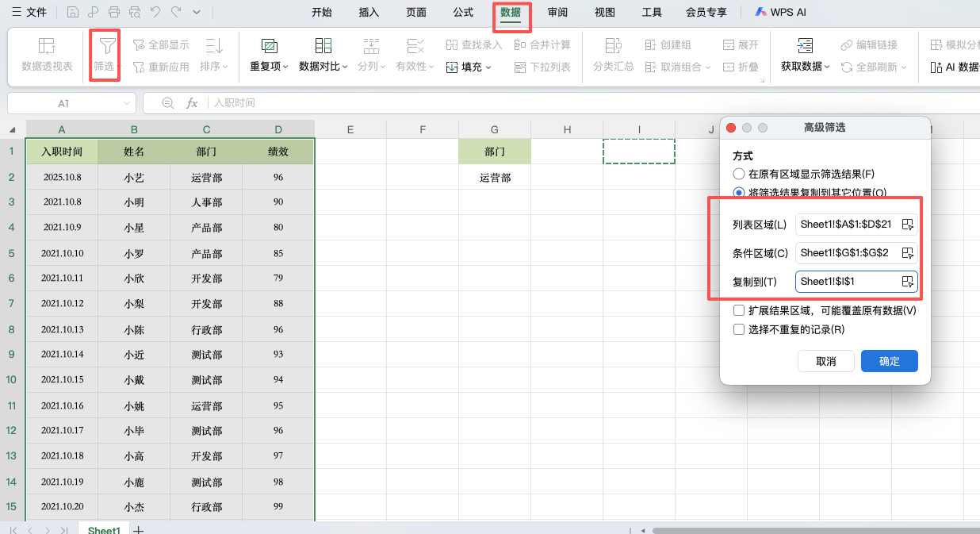Click range picker icon for 复制到
The height and width of the screenshot is (534, 980).
908,282
